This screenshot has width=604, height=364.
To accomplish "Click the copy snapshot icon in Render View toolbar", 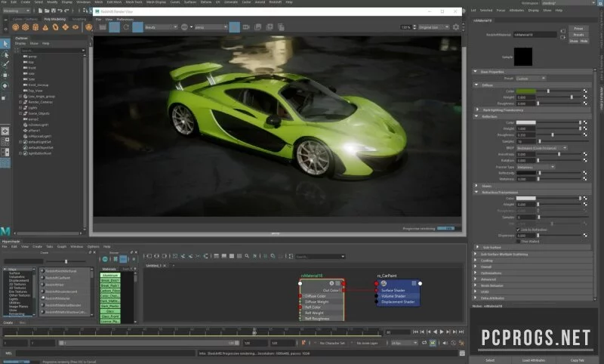I will click(281, 27).
